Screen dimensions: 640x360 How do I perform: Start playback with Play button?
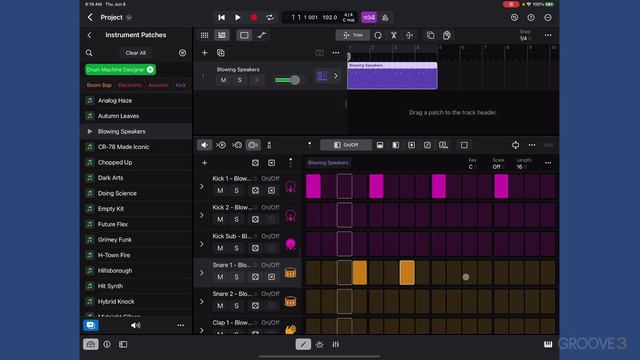pyautogui.click(x=238, y=18)
